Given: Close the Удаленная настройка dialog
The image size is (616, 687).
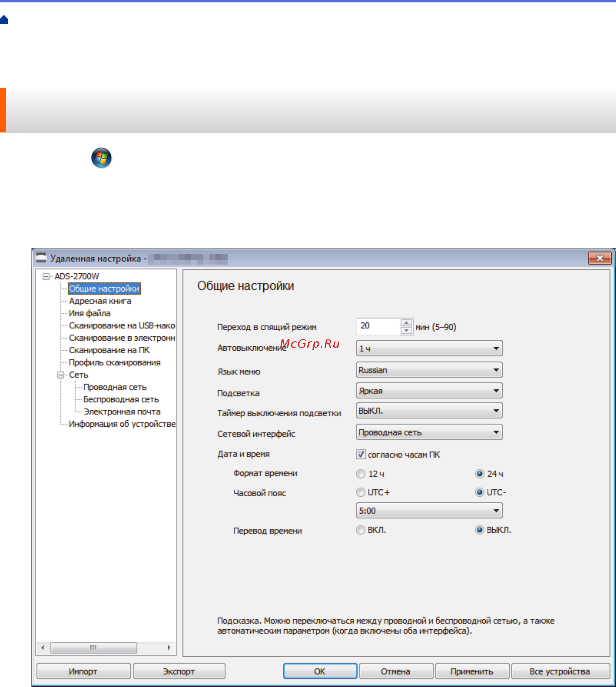Looking at the screenshot, I should (x=599, y=258).
